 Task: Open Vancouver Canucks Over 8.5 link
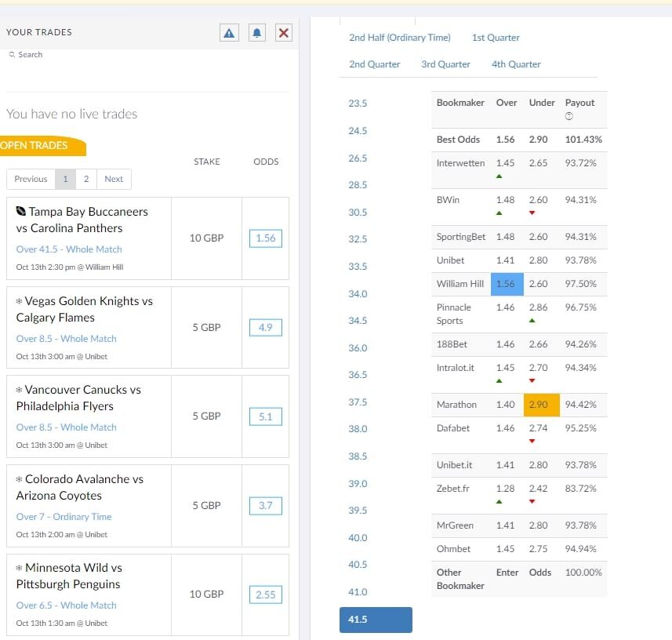pos(67,427)
